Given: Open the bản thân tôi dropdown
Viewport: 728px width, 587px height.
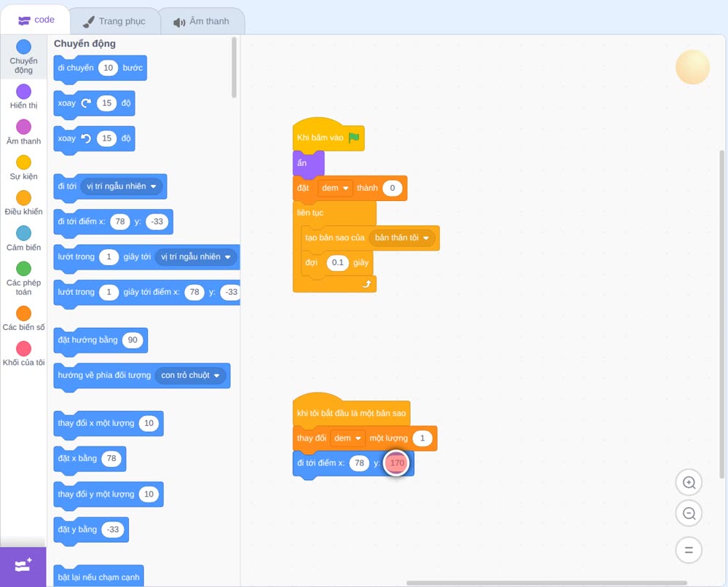Looking at the screenshot, I should tap(402, 237).
